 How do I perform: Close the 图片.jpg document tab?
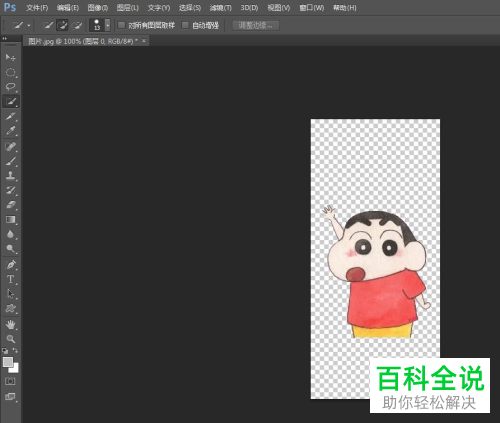click(x=144, y=41)
